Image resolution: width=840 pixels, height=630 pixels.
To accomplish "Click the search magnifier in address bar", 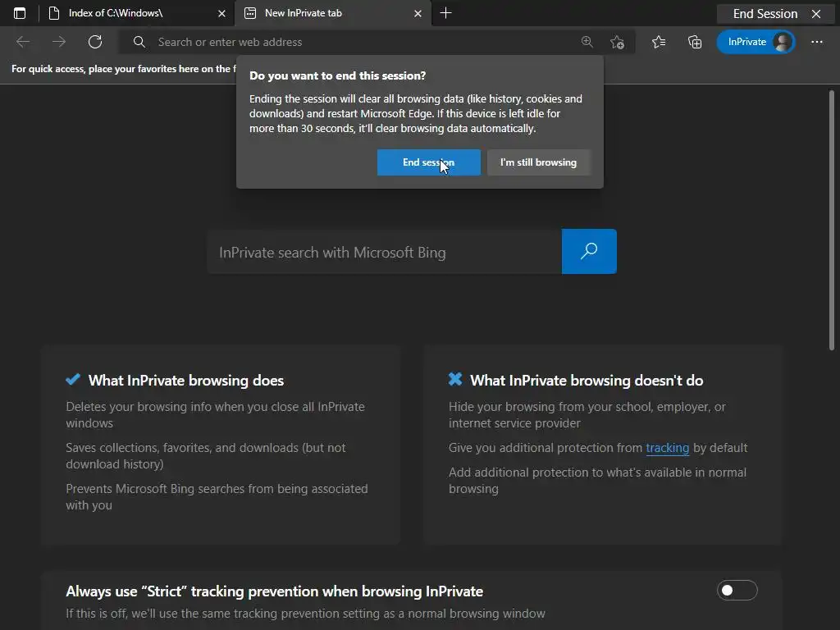I will pos(139,42).
